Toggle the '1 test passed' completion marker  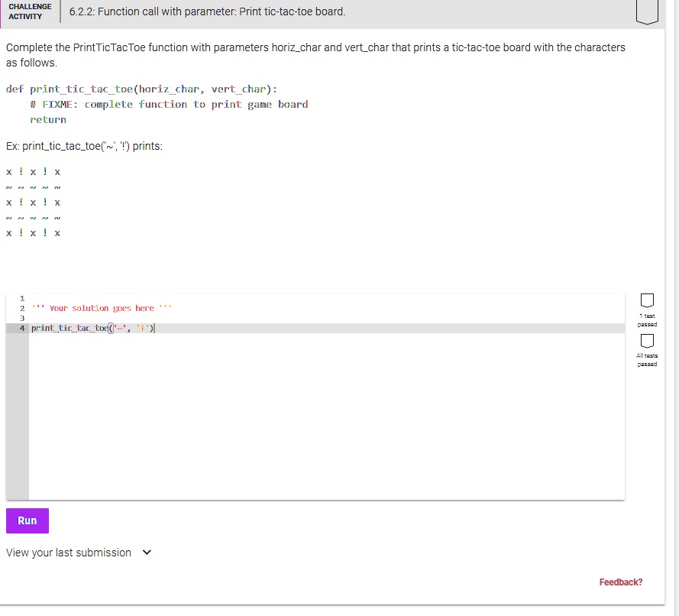click(646, 300)
